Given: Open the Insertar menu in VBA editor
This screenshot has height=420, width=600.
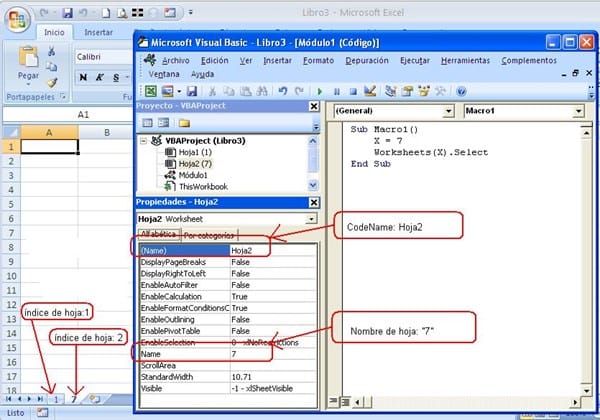Looking at the screenshot, I should (277, 60).
